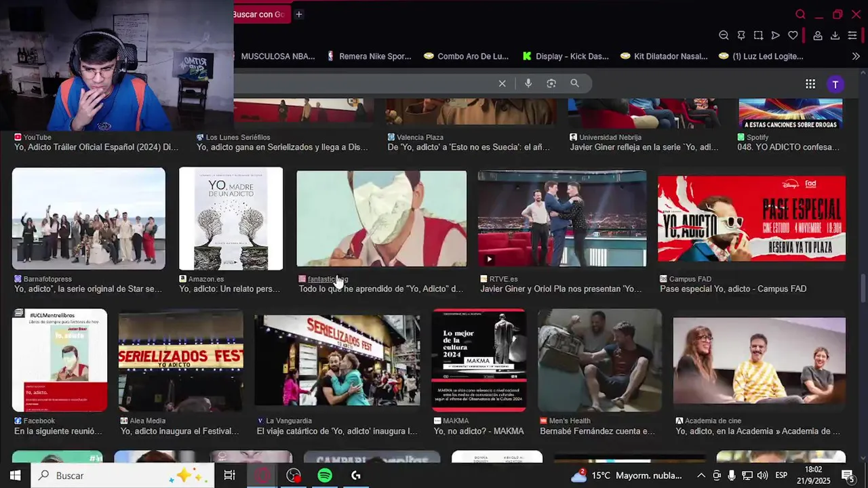The height and width of the screenshot is (488, 868).
Task: Open the volume speaker tray icon
Action: (x=763, y=476)
